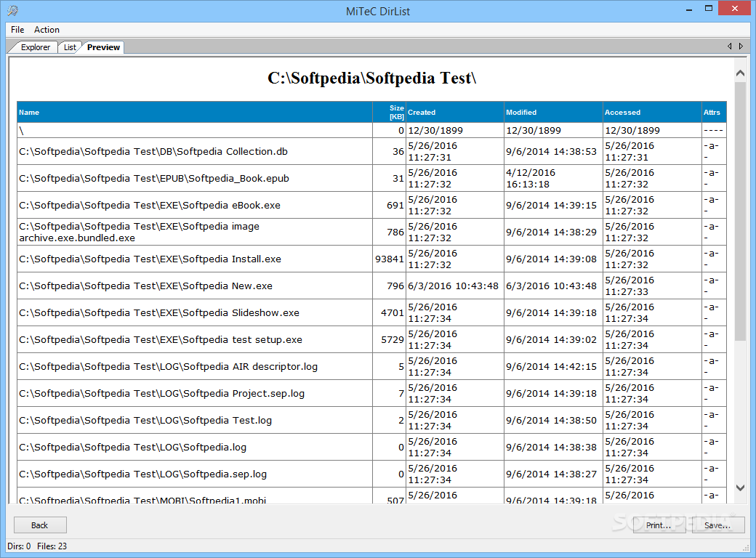Click the scrollbar down arrow in preview
756x558 pixels.
coord(740,488)
